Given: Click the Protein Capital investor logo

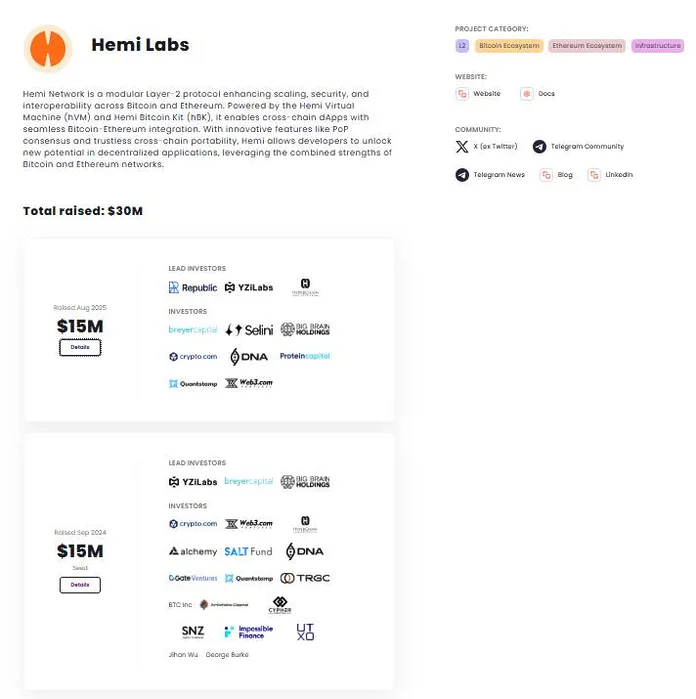Looking at the screenshot, I should click(305, 356).
